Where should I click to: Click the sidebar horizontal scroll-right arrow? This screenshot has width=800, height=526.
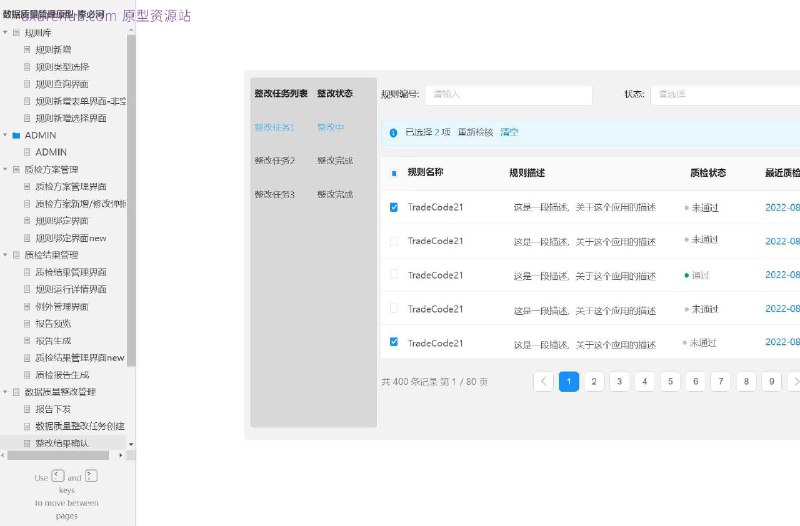tap(121, 455)
